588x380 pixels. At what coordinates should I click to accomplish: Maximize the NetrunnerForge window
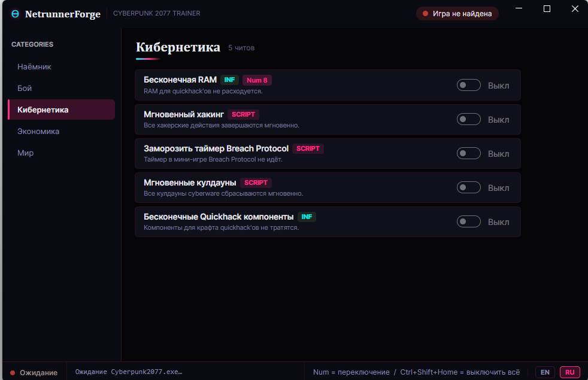tap(547, 8)
